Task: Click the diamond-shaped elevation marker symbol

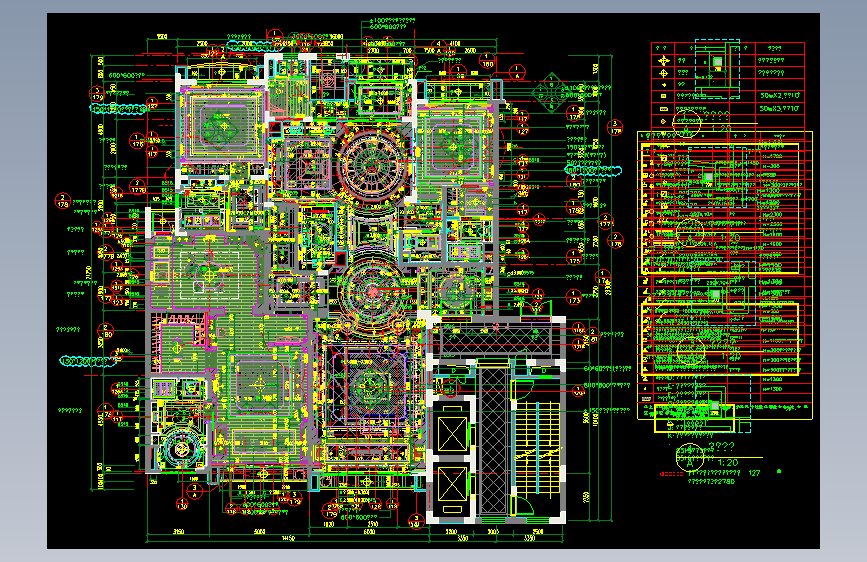Action: tap(551, 92)
